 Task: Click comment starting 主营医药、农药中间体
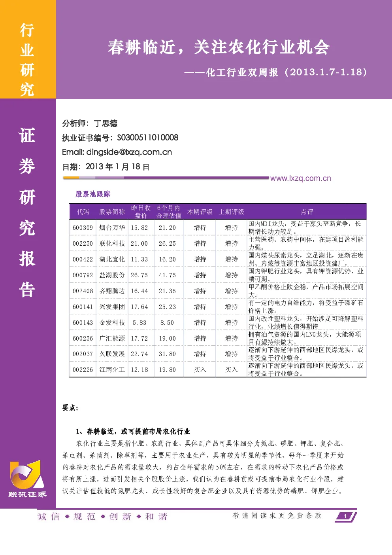[306, 243]
